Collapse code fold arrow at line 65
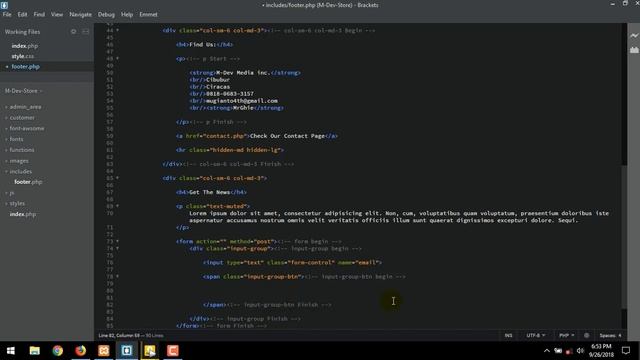Image resolution: width=640 pixels, height=360 pixels. (x=118, y=178)
